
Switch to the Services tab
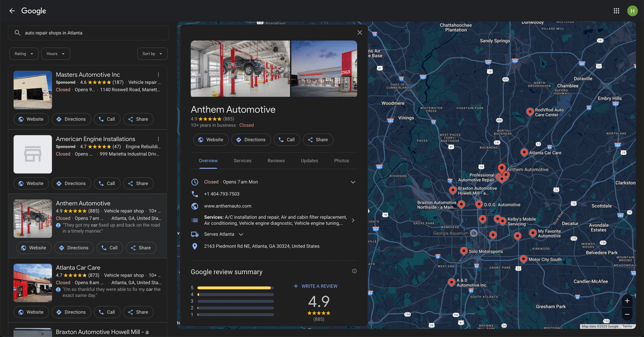(x=243, y=161)
